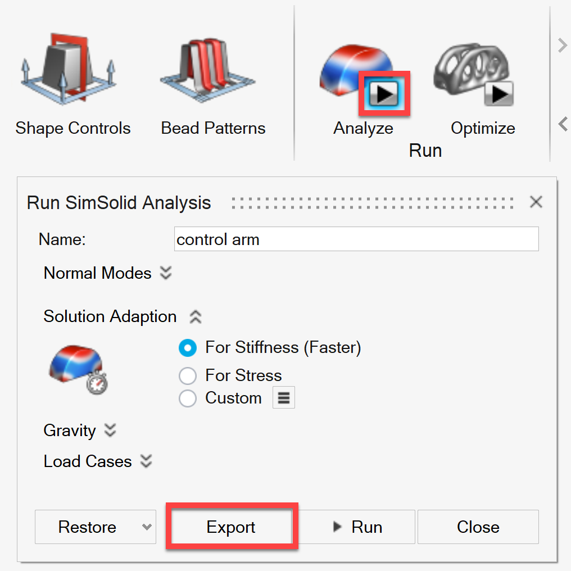The height and width of the screenshot is (571, 571).
Task: Click the ribbon scroll left arrow
Action: [x=563, y=124]
